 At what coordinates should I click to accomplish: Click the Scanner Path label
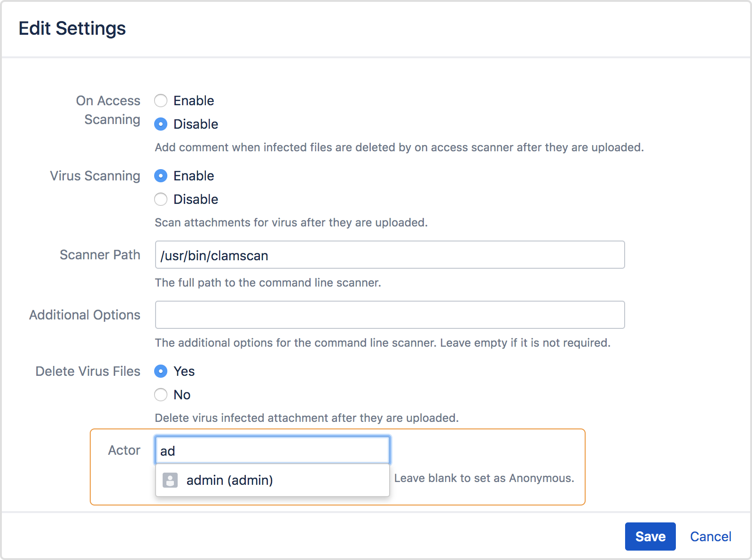(x=100, y=255)
